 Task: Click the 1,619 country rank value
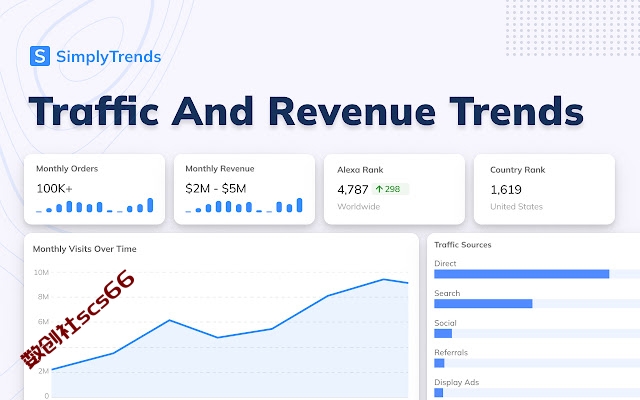pos(506,190)
